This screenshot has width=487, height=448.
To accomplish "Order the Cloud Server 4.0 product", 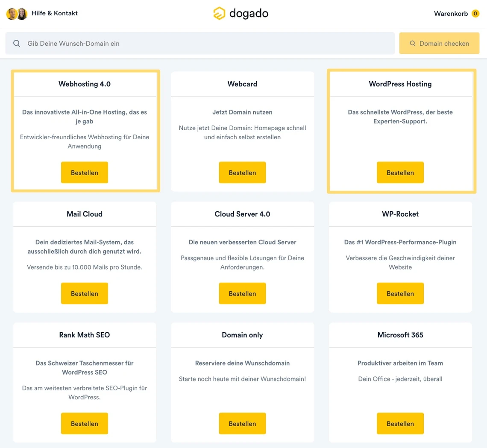I will click(242, 293).
